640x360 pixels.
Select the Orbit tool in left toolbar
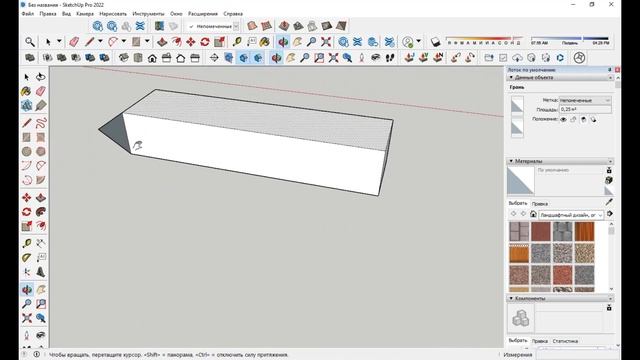pyautogui.click(x=27, y=290)
